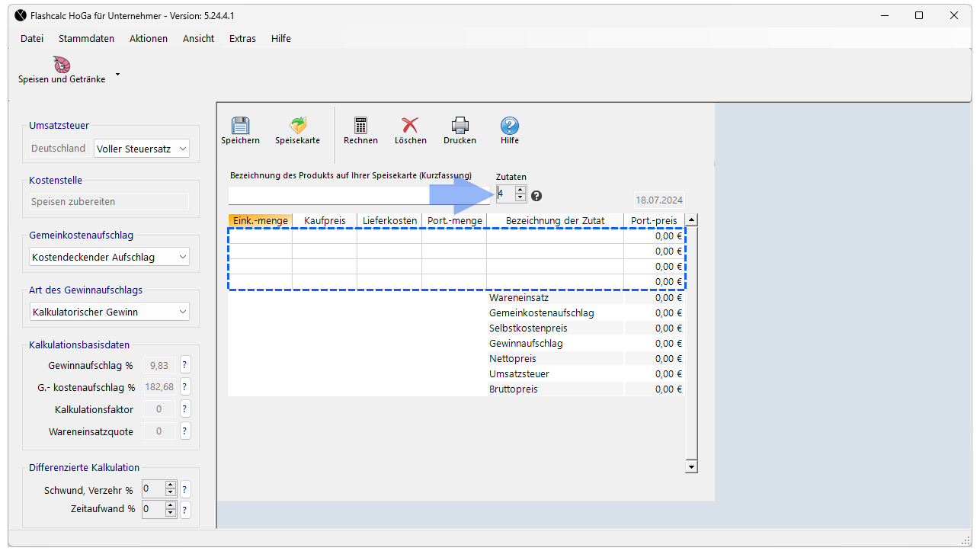
Task: Expand the Kostendeckender Aufschlag dropdown
Action: (109, 258)
